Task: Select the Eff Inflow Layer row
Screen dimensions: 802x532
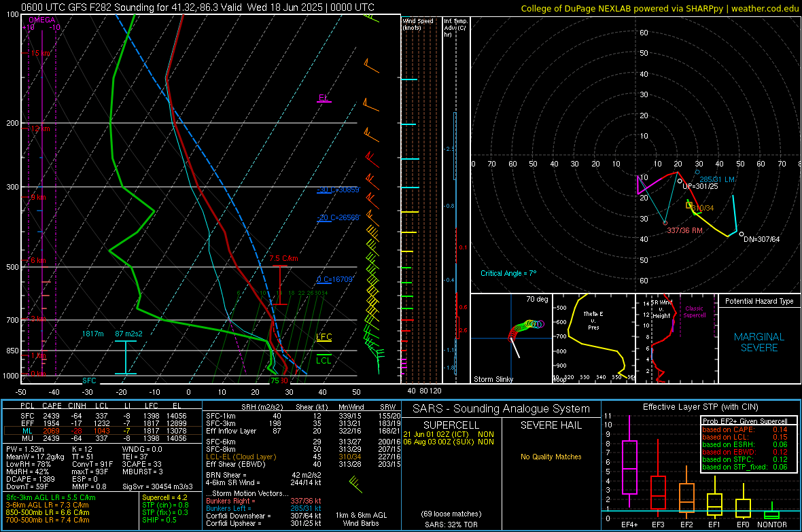Action: click(303, 431)
